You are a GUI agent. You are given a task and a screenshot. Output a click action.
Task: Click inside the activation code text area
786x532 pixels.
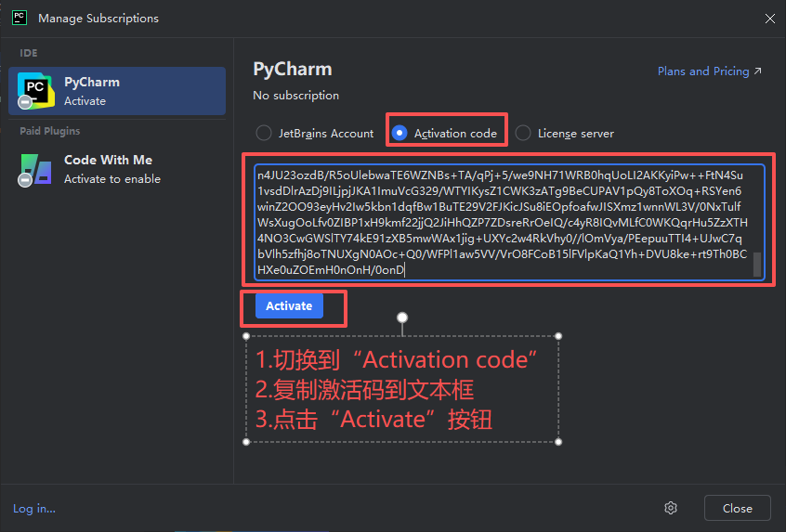502,223
